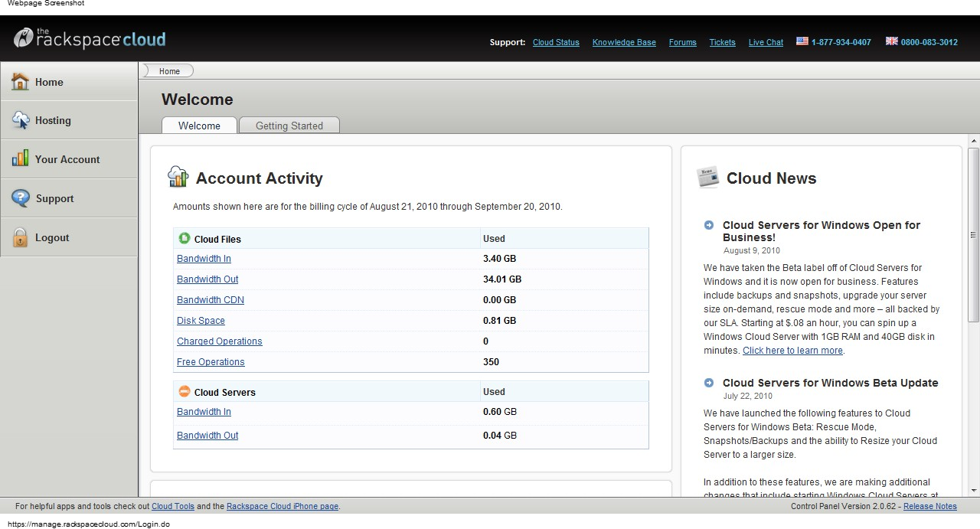Open Cloud Servers Bandwidth Out link

[x=207, y=436]
